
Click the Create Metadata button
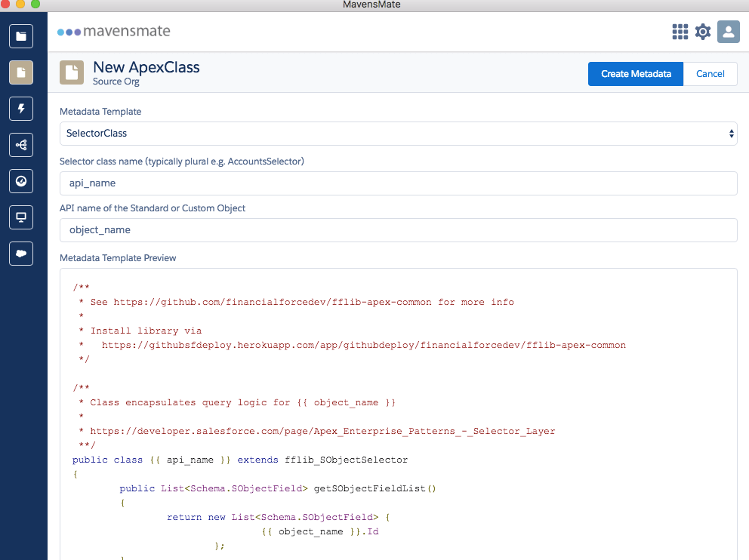636,74
